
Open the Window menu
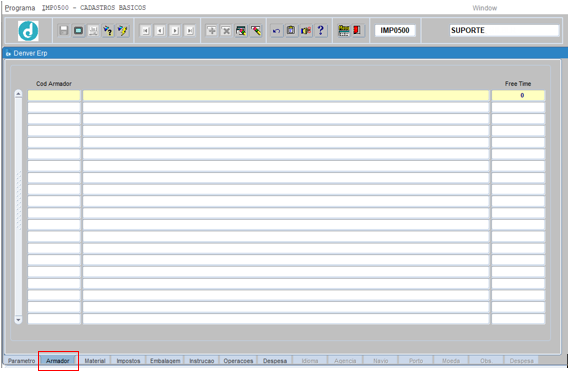point(484,8)
